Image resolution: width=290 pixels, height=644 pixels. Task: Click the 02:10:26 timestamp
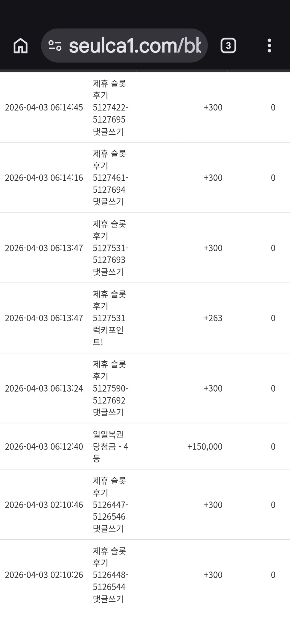coord(44,575)
